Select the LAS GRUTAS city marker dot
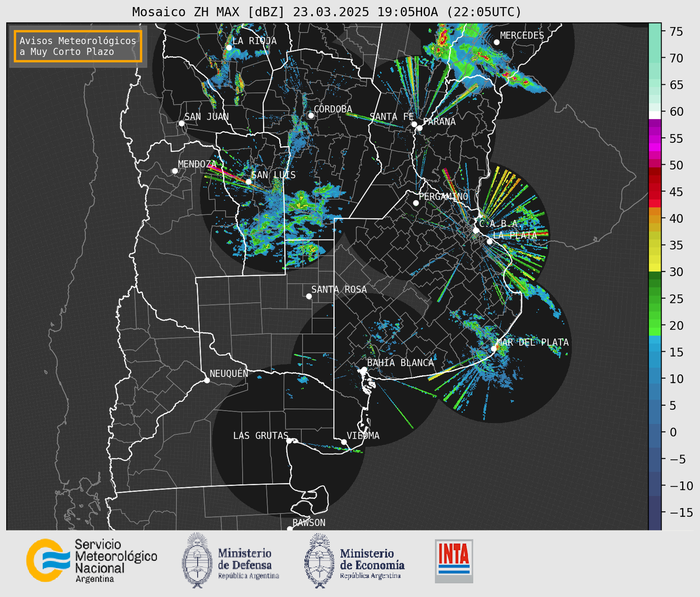700x597 pixels. [x=289, y=440]
